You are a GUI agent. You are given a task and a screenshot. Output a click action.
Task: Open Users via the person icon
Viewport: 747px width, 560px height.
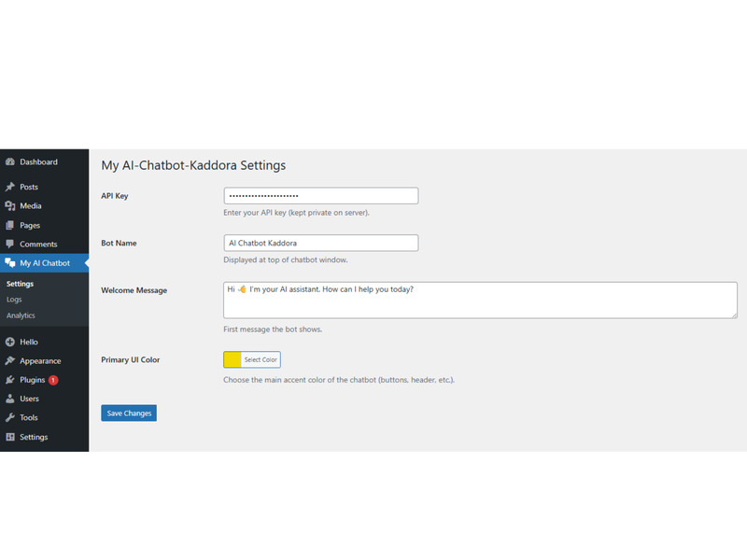click(x=9, y=399)
